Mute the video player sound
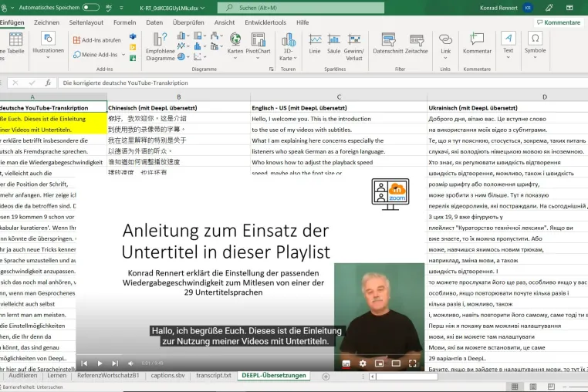The height and width of the screenshot is (392, 588). pos(130,363)
